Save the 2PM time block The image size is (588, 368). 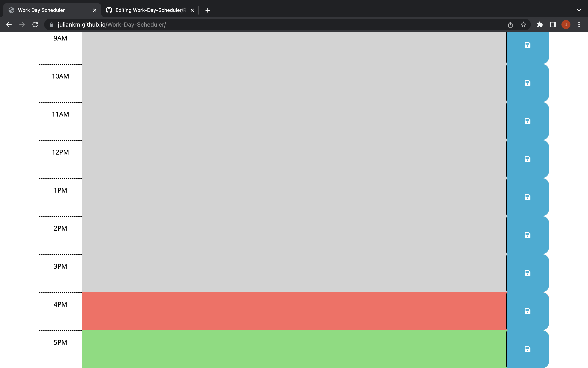pyautogui.click(x=527, y=235)
